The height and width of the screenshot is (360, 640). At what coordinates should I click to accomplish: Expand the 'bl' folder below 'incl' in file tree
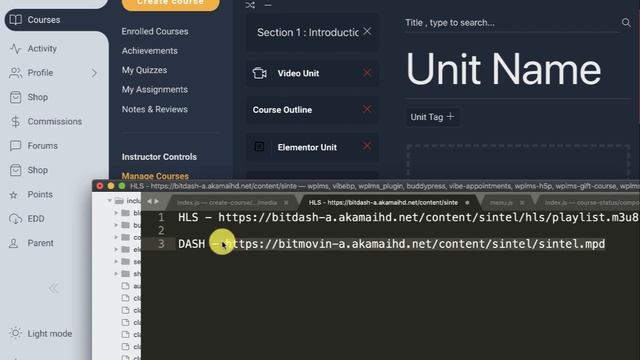coord(116,213)
